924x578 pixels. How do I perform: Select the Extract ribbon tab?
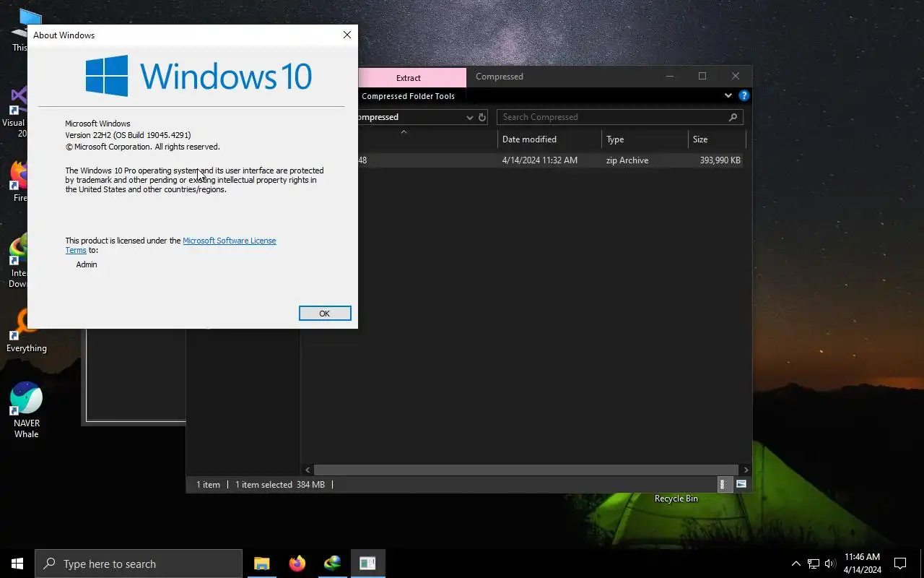point(409,77)
